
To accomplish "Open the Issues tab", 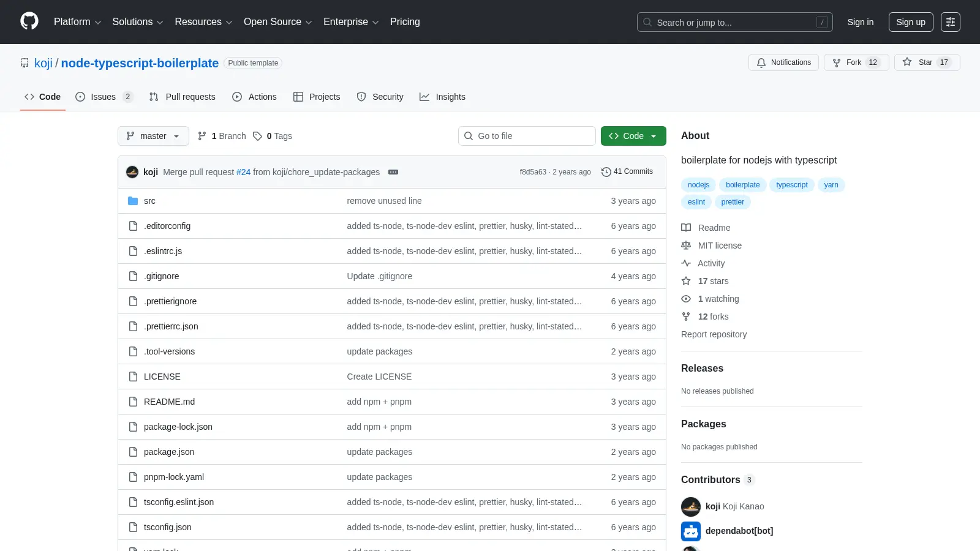I will [104, 97].
